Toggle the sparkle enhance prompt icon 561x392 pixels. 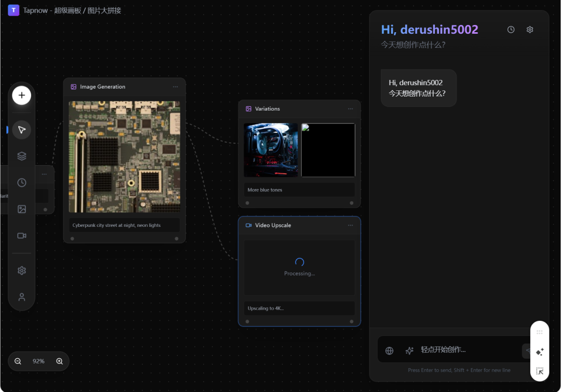pyautogui.click(x=409, y=351)
